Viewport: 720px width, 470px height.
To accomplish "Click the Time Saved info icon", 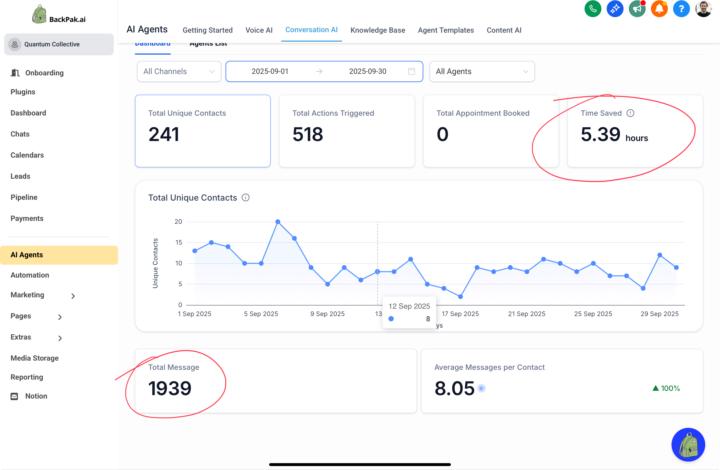I will pyautogui.click(x=630, y=113).
